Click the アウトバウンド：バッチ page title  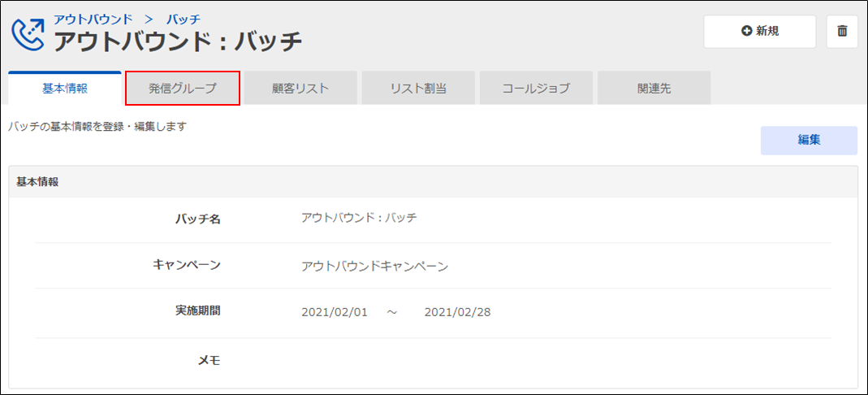pyautogui.click(x=178, y=41)
